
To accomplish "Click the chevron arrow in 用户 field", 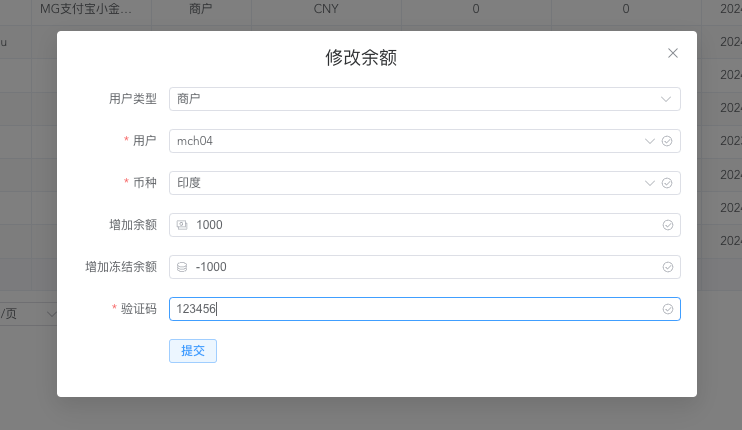I will tap(650, 141).
